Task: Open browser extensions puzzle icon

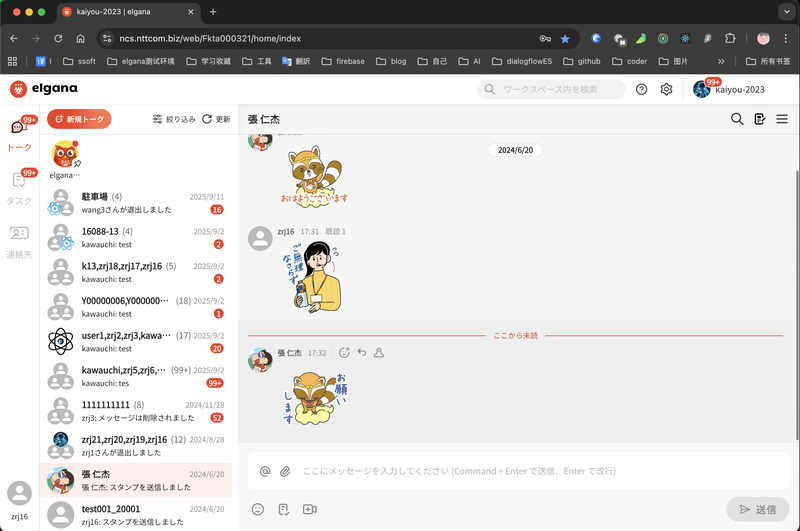Action: (730, 38)
